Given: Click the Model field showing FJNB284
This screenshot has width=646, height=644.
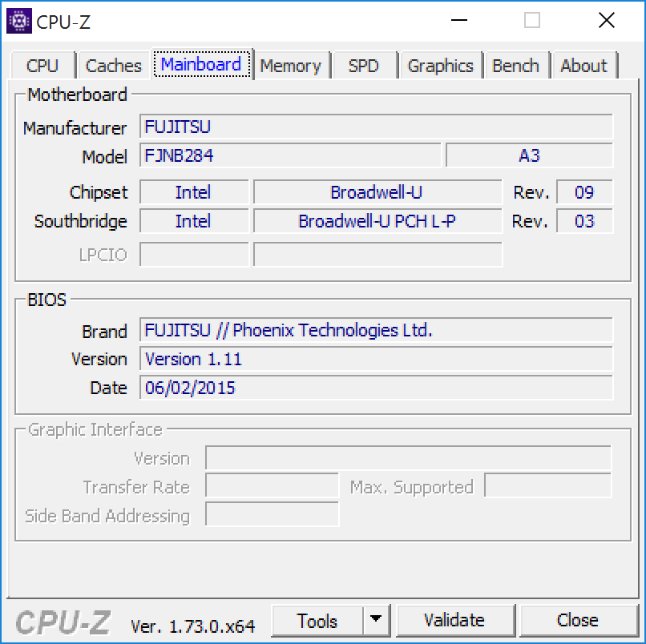Looking at the screenshot, I should point(290,155).
